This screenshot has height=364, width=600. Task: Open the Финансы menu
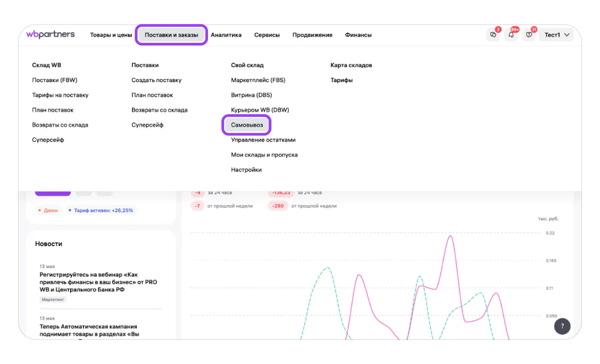pos(358,35)
